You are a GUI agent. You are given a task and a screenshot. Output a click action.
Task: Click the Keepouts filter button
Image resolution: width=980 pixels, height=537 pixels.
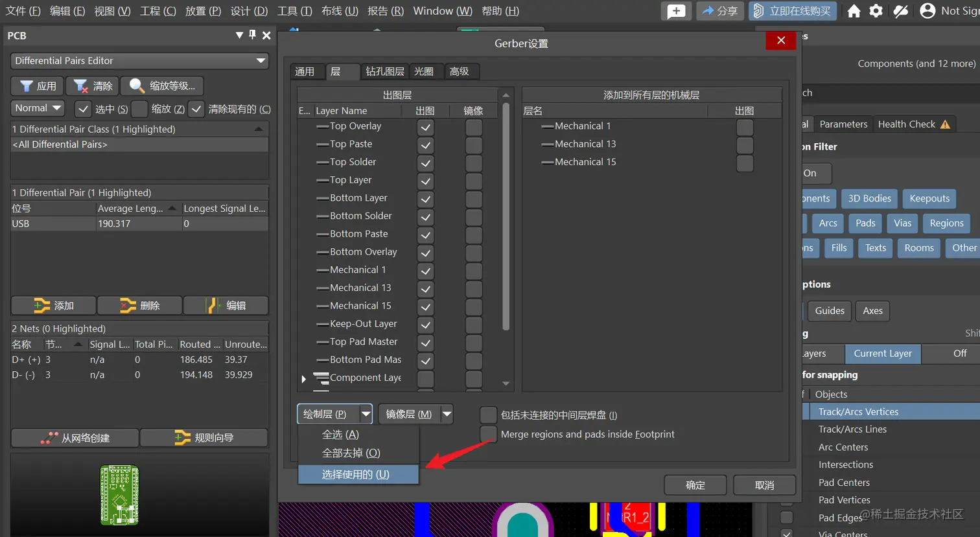(x=929, y=199)
